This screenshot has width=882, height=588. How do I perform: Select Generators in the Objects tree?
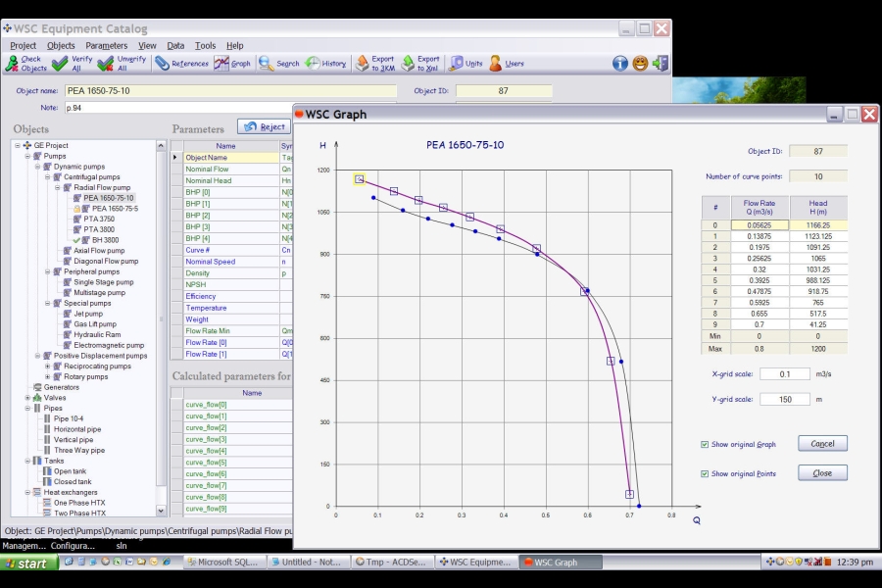tap(62, 387)
